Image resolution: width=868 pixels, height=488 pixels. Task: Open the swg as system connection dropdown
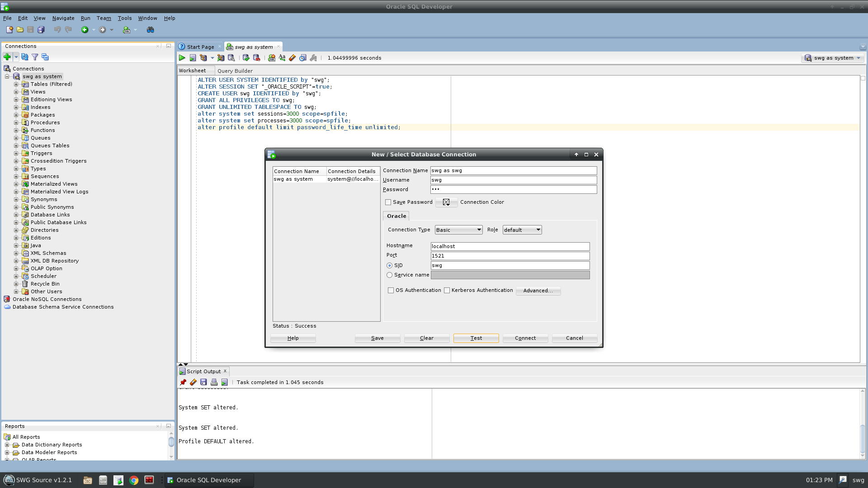click(x=833, y=58)
